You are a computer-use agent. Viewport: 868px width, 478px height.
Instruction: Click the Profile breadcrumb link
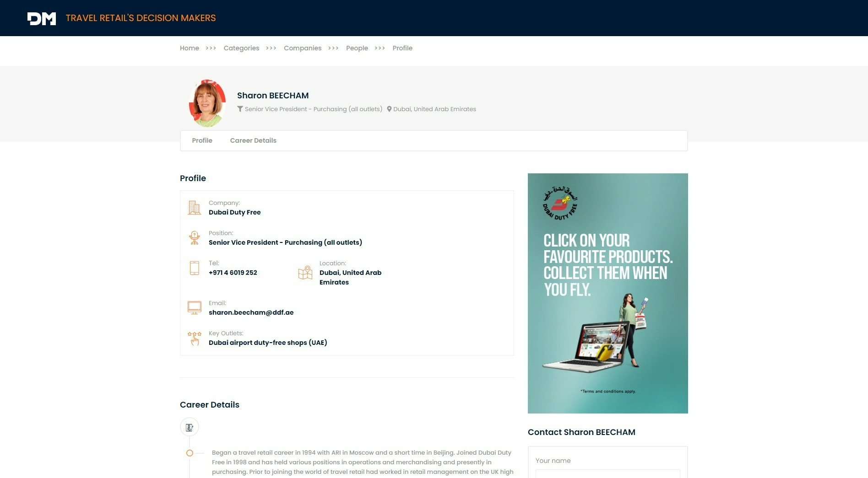402,48
